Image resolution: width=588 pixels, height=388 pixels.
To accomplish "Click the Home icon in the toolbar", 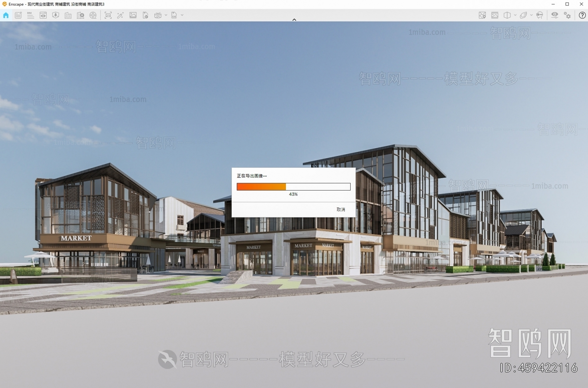I will pos(6,15).
